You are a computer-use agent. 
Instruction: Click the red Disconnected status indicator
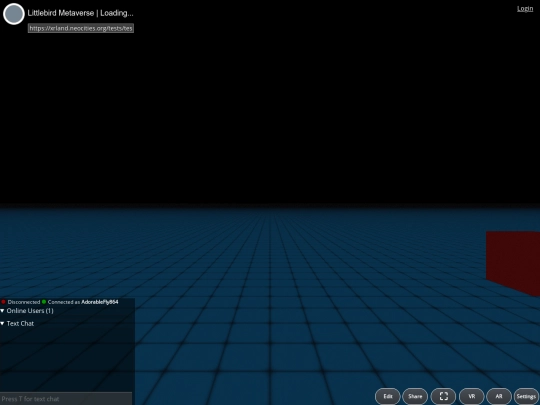tap(3, 302)
